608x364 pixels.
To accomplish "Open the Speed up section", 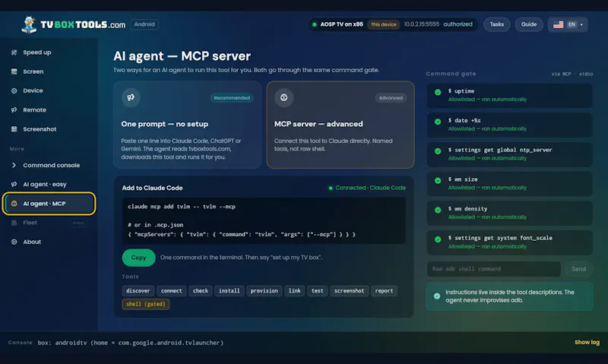I will point(49,52).
